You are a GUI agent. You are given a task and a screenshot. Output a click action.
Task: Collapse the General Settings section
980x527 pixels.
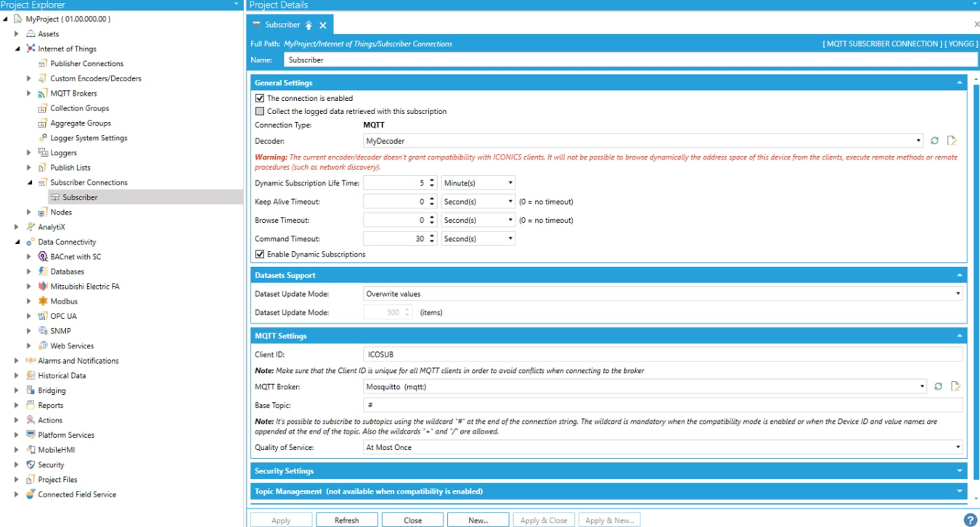[960, 83]
